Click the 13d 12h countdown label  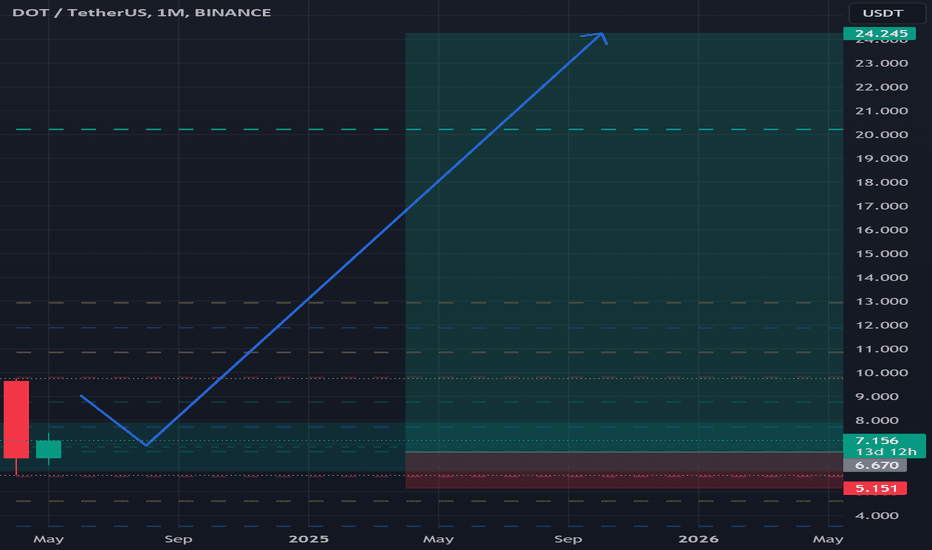click(886, 452)
